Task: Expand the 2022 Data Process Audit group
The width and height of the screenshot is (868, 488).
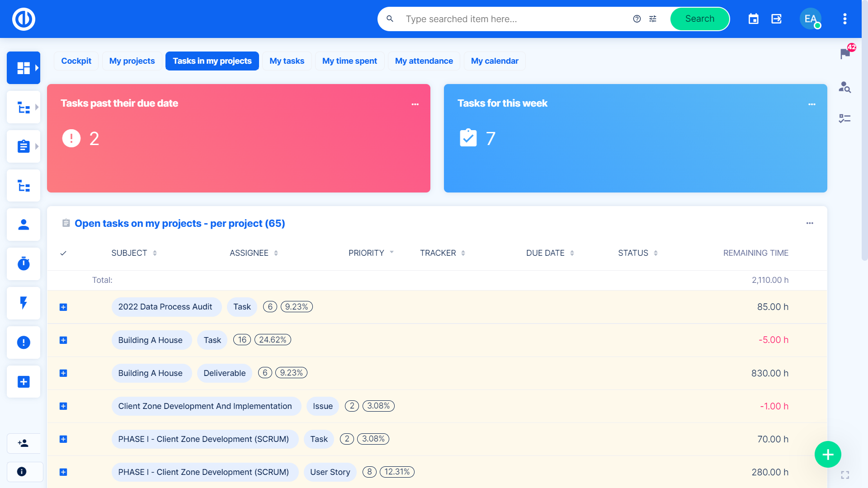Action: [x=63, y=307]
